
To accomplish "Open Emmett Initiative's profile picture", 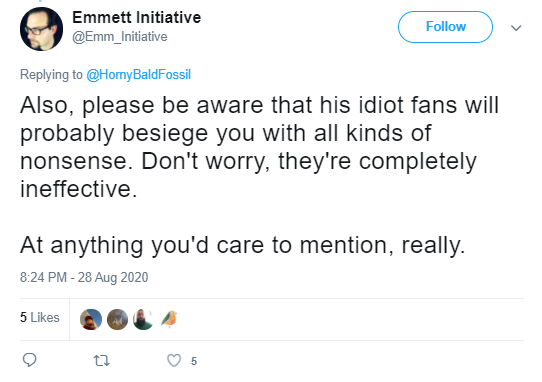I will pyautogui.click(x=41, y=29).
